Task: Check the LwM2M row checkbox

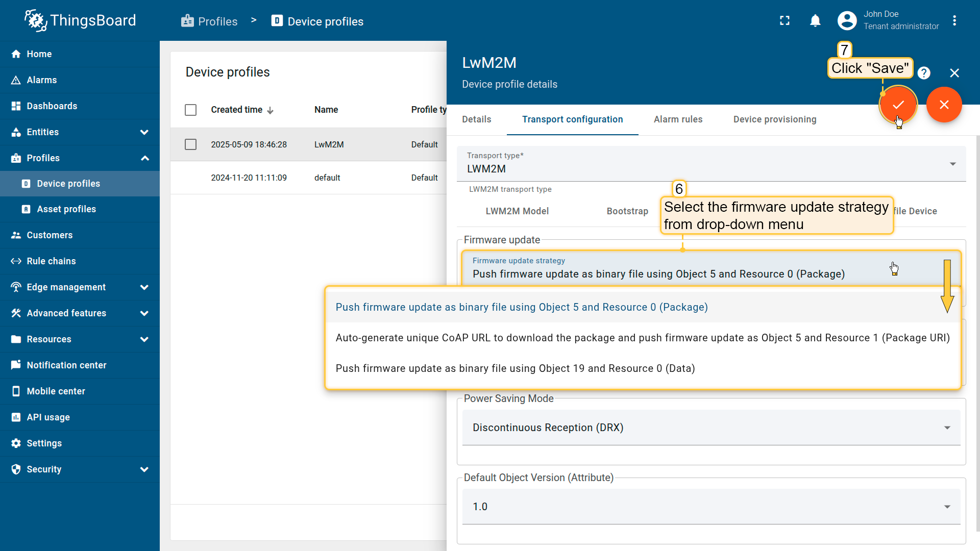Action: pos(190,144)
